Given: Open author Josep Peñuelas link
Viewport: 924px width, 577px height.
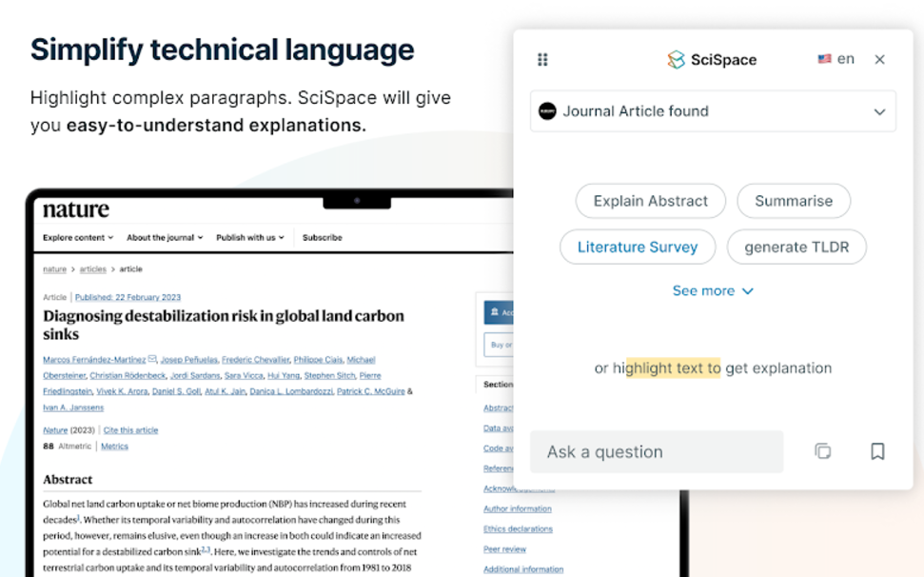Looking at the screenshot, I should 189,360.
